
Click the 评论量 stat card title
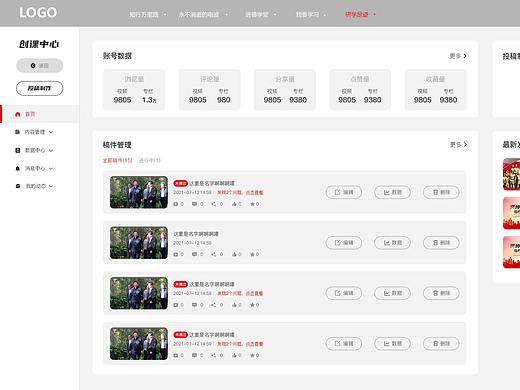209,79
